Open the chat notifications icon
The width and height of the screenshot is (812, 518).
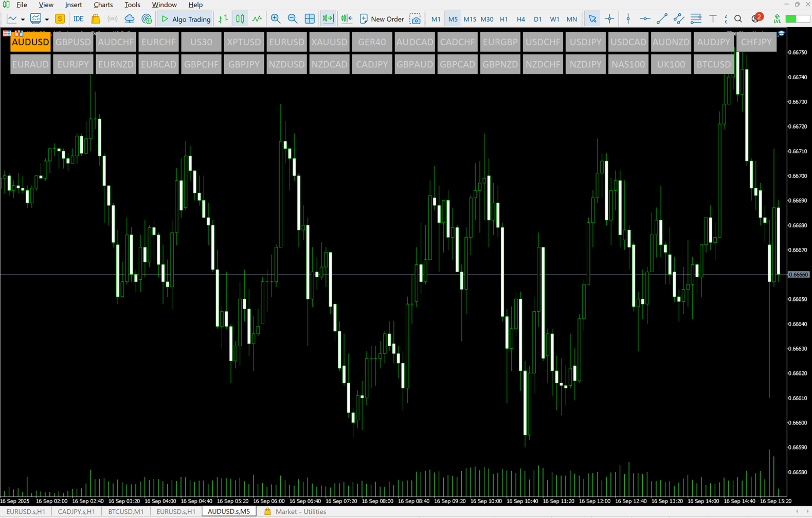coord(756,19)
